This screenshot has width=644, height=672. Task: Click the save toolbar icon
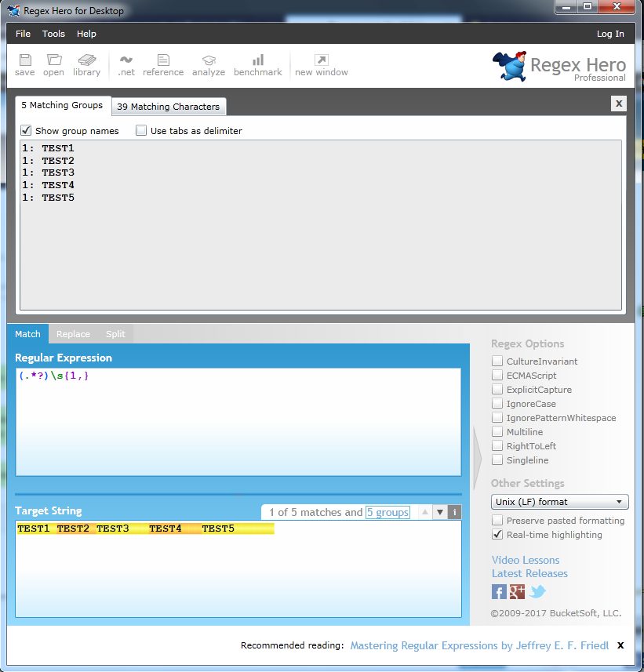pos(25,65)
